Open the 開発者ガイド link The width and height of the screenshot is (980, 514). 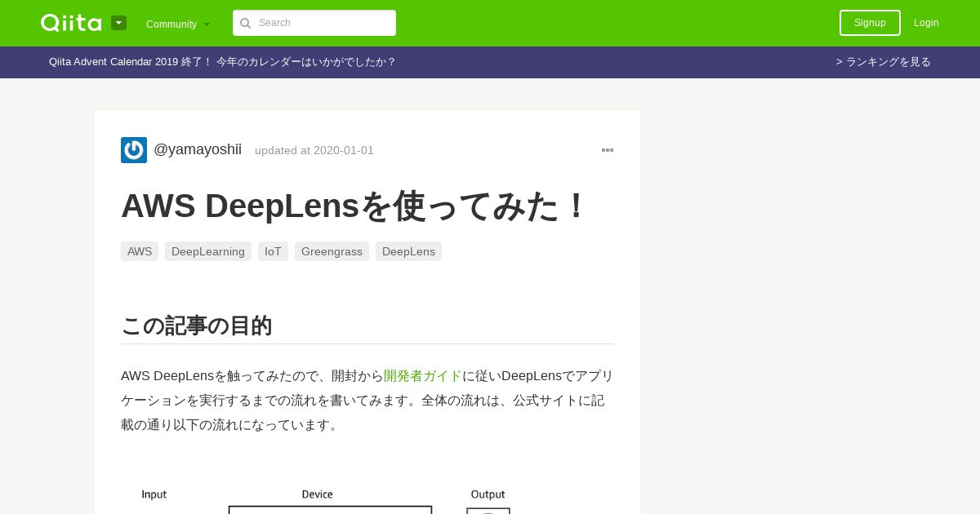pos(423,376)
